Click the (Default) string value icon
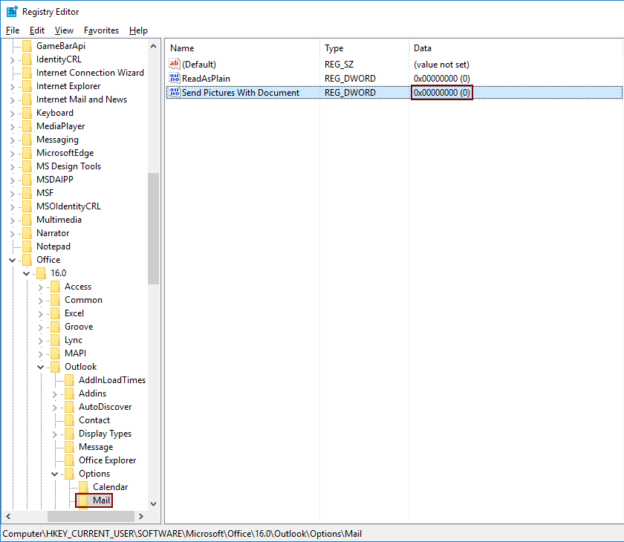 [174, 64]
